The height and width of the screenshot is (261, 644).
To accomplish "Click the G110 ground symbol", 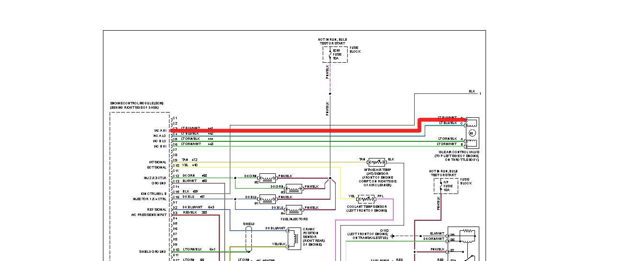I will pos(392,236).
